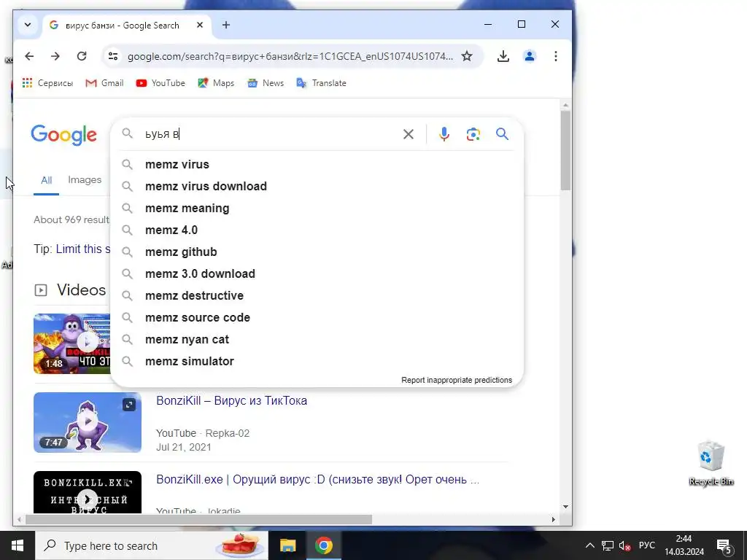This screenshot has width=747, height=560.
Task: Select suggestion "memz simulator"
Action: click(x=317, y=362)
